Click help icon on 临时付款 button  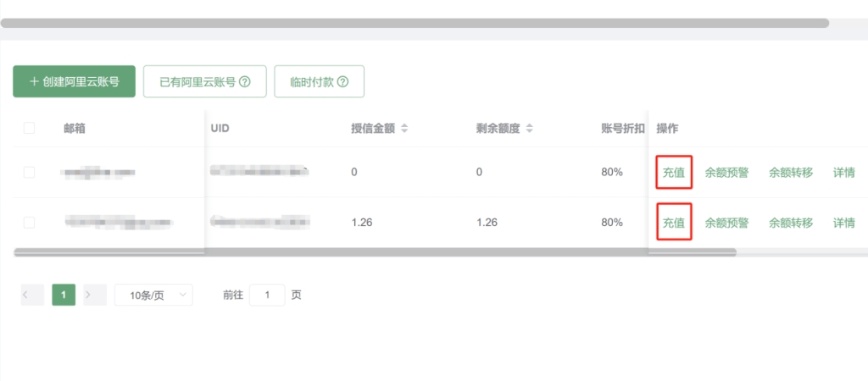point(343,82)
